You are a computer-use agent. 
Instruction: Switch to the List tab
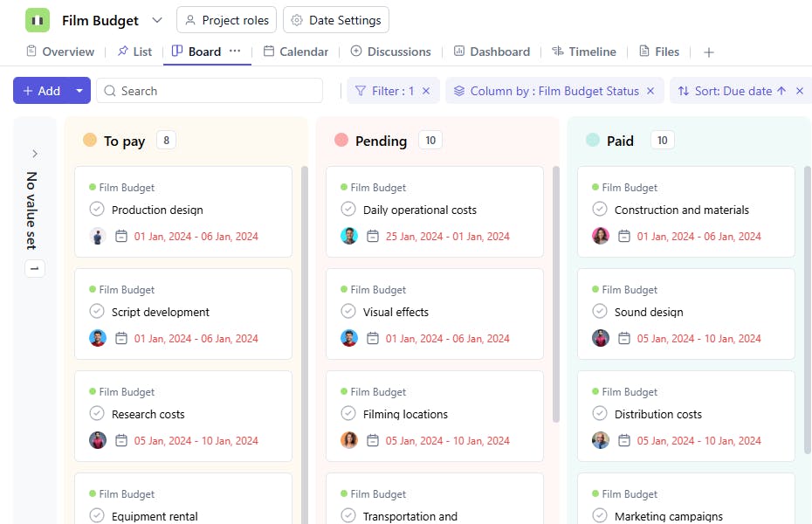coord(134,52)
